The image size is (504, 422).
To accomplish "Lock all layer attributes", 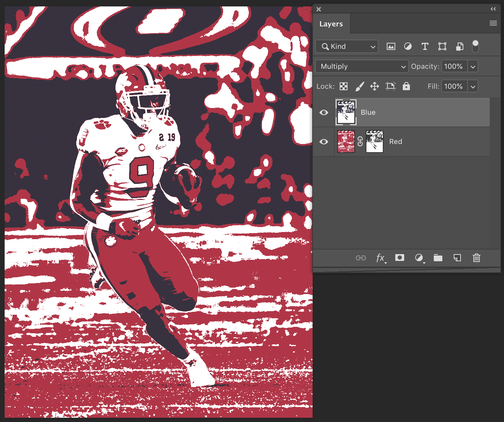I will 406,86.
